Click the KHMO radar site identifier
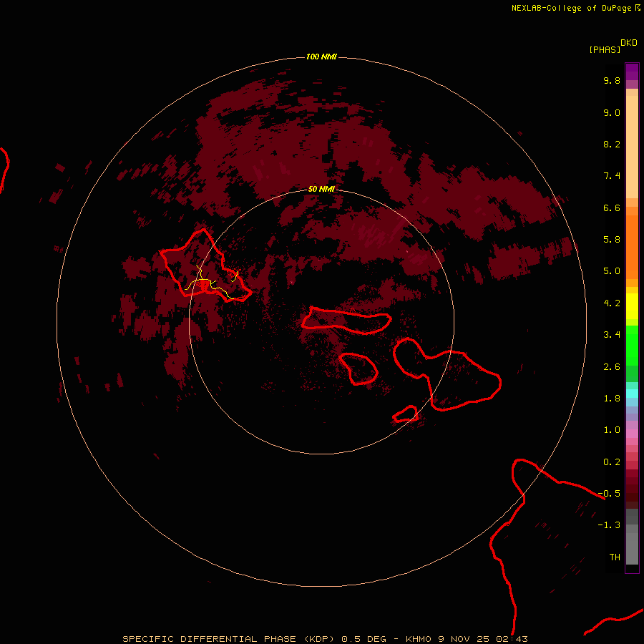 coord(419,639)
